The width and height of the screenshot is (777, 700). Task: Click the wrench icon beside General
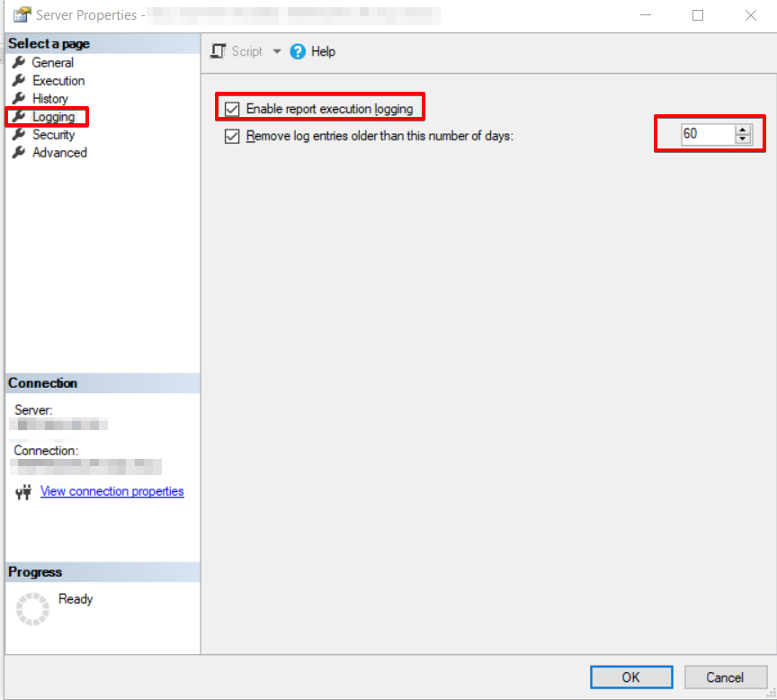(18, 63)
